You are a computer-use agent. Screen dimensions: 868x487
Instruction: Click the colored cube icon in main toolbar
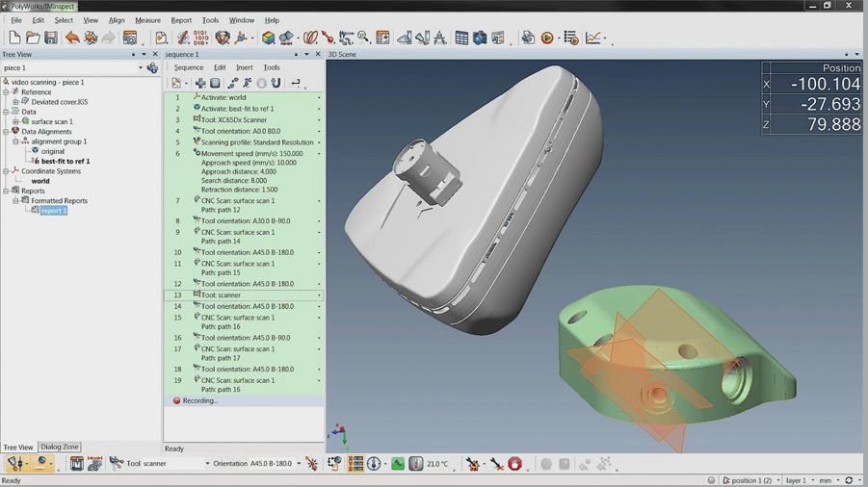pos(269,38)
